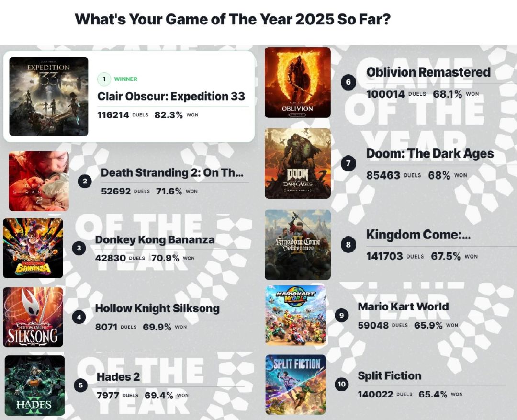Select the rank 6 number badge
Viewport: 517px width, 420px height.
coord(348,82)
